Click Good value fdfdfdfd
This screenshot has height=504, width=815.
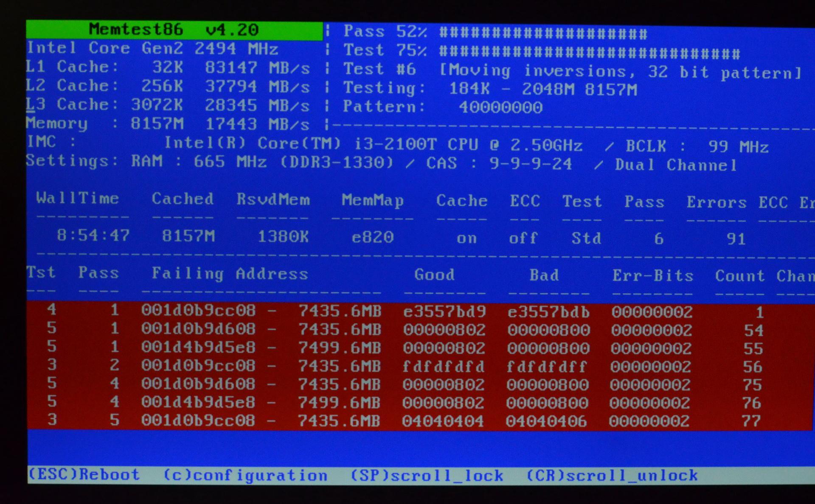coord(444,367)
